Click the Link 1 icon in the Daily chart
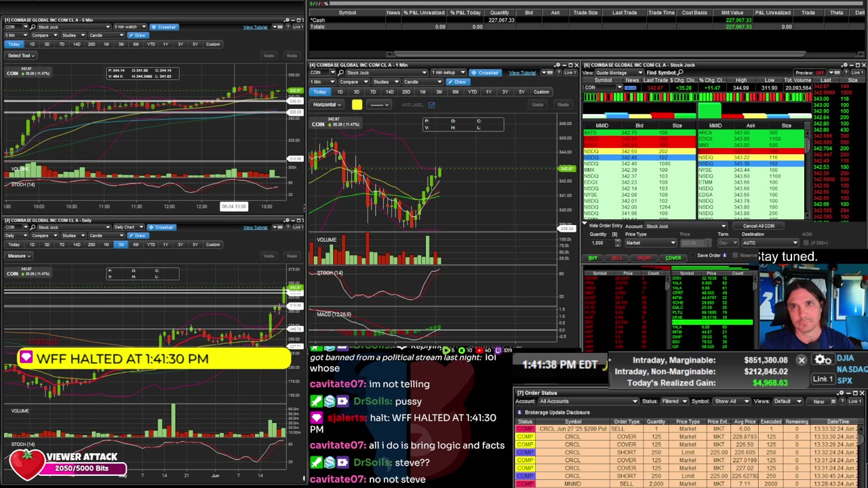This screenshot has height=488, width=868. pyautogui.click(x=298, y=227)
